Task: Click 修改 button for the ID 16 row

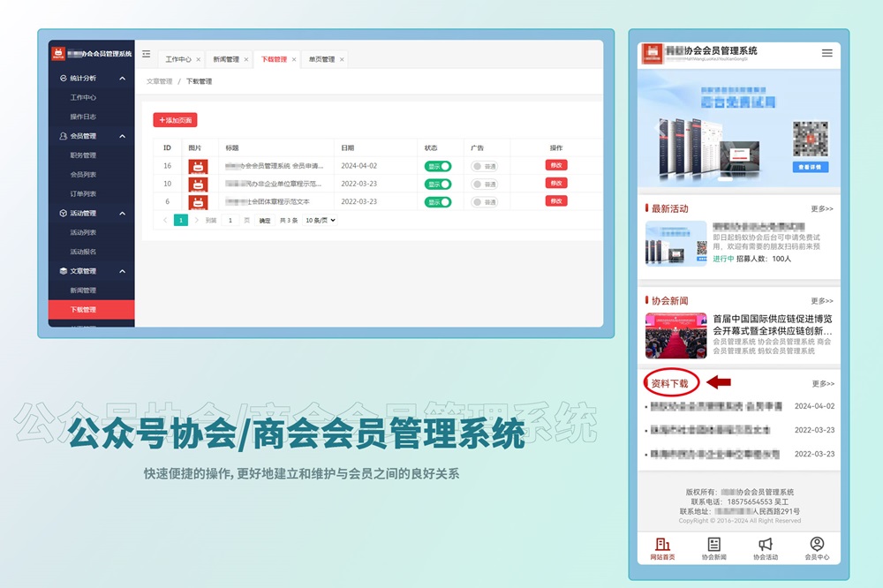Action: [x=556, y=165]
